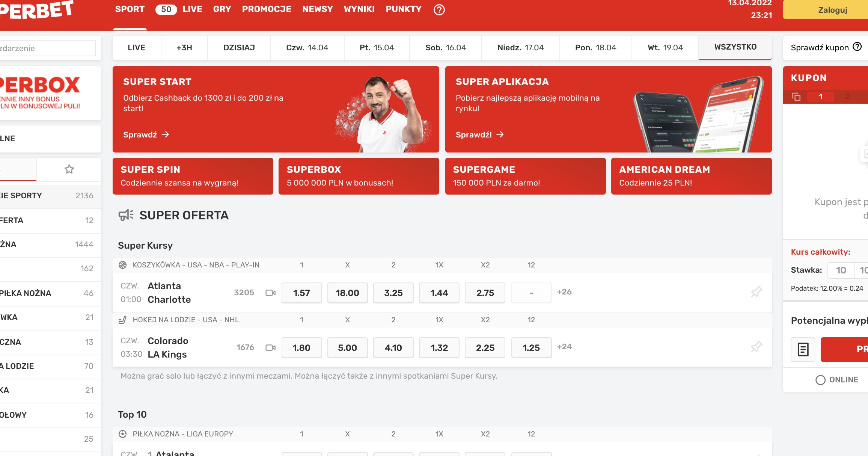
Task: Open the AMERICAN DREAM promo tile
Action: [692, 176]
